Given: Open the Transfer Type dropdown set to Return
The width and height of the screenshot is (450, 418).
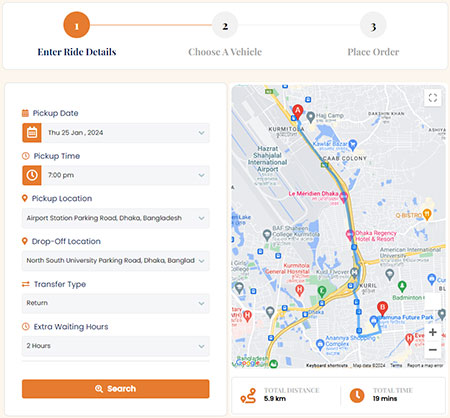Looking at the screenshot, I should coord(116,303).
